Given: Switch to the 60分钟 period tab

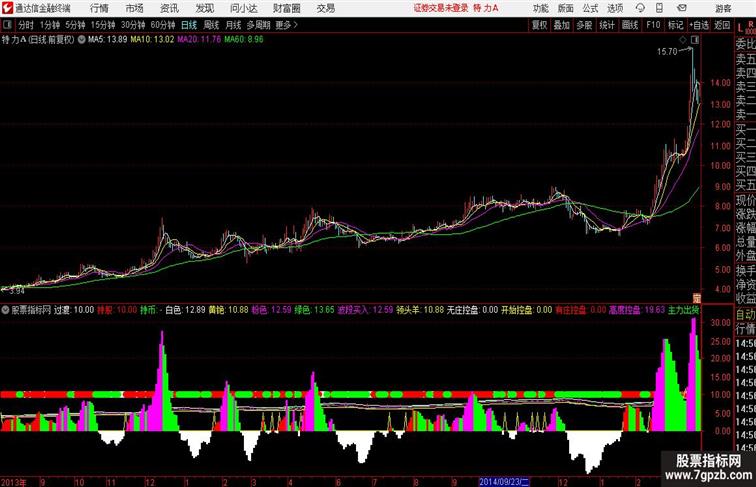Looking at the screenshot, I should pyautogui.click(x=163, y=25).
